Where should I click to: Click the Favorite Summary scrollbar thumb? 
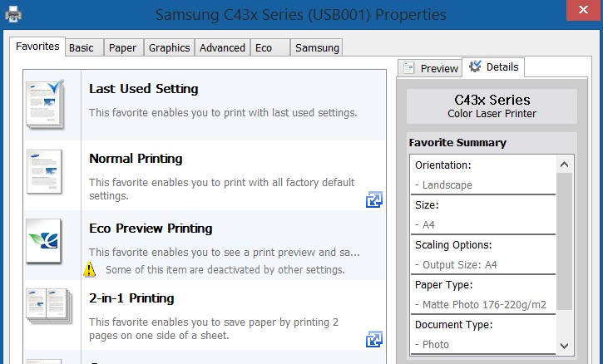coord(564,241)
